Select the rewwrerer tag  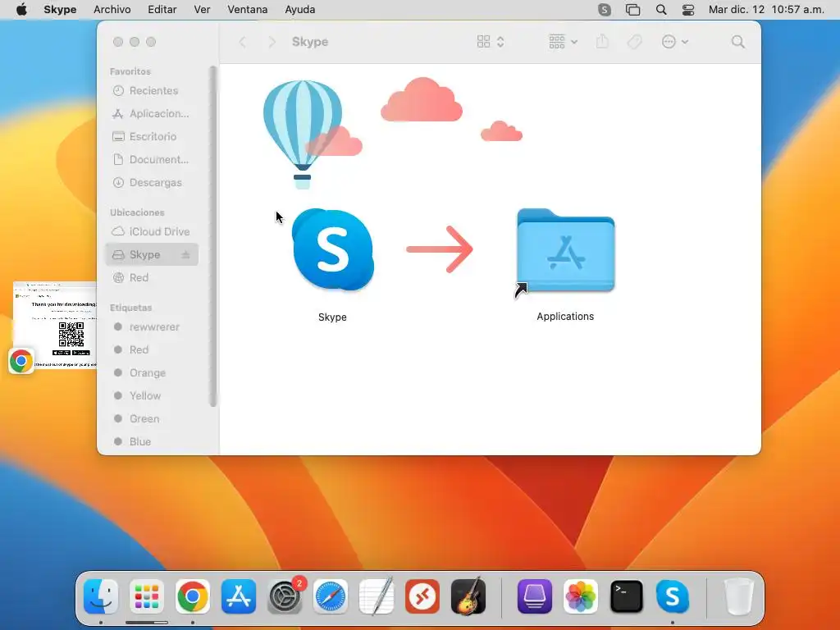[x=152, y=326]
